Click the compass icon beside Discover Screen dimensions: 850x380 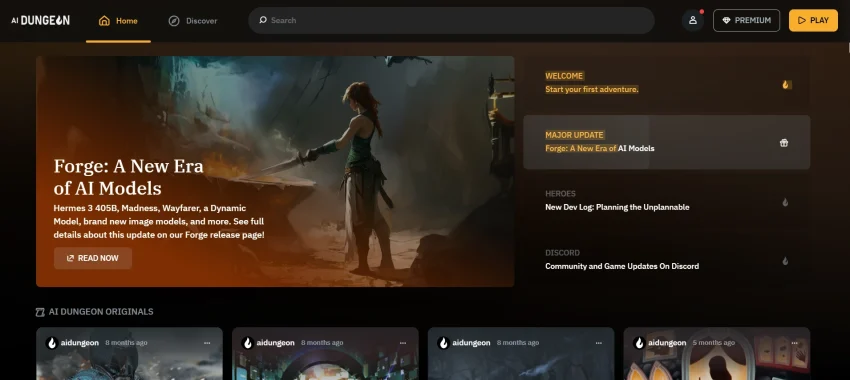pos(174,21)
